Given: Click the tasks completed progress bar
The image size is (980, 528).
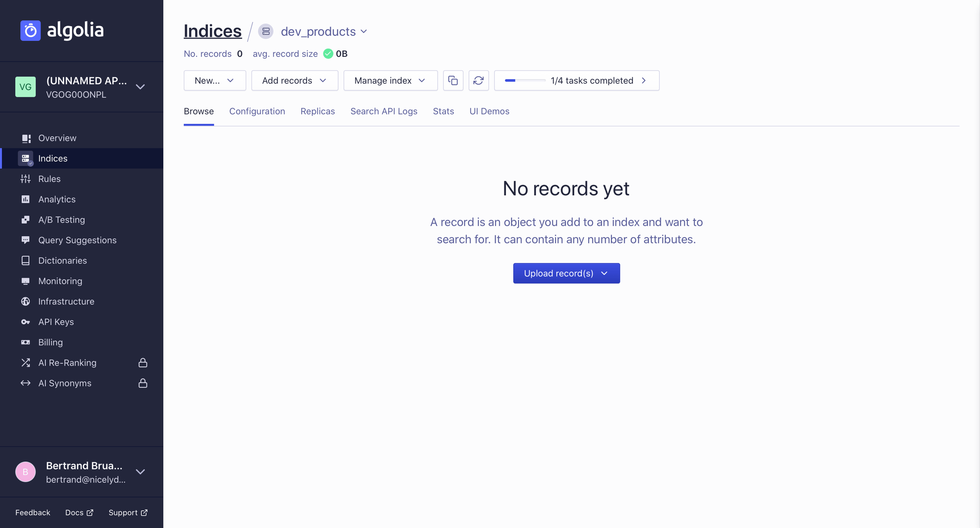Looking at the screenshot, I should [x=525, y=81].
